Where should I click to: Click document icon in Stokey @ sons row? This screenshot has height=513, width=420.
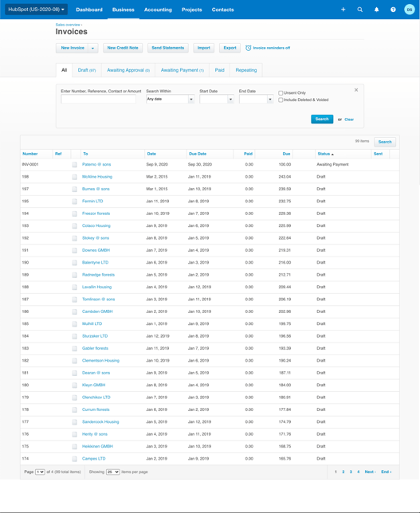(75, 238)
